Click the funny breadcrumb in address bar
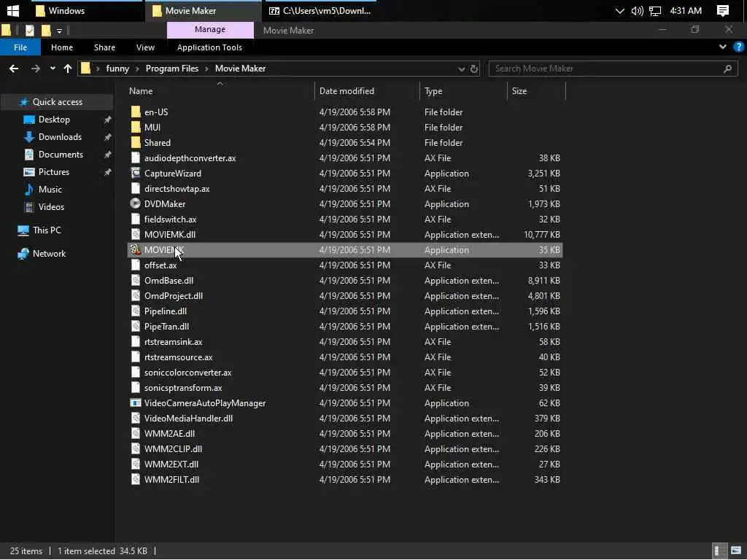This screenshot has width=747, height=560. pos(117,69)
